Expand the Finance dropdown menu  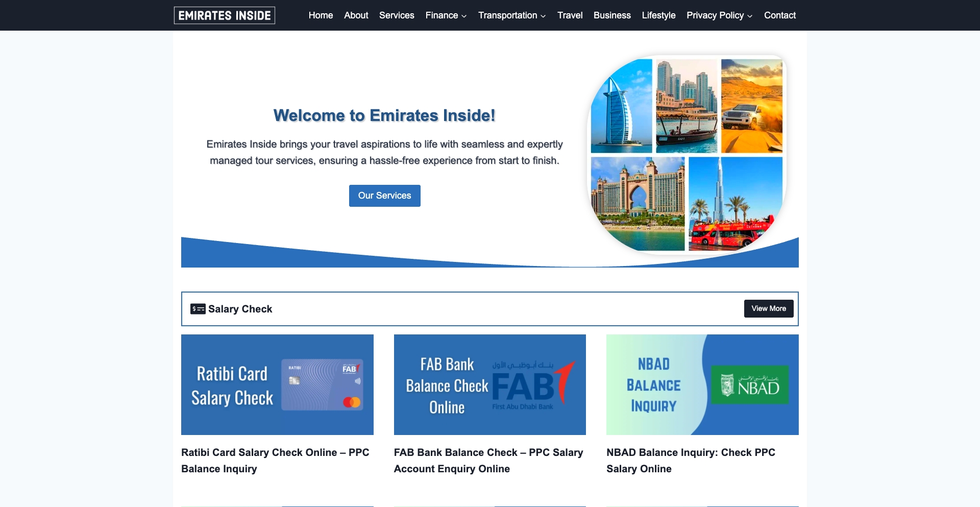[445, 15]
